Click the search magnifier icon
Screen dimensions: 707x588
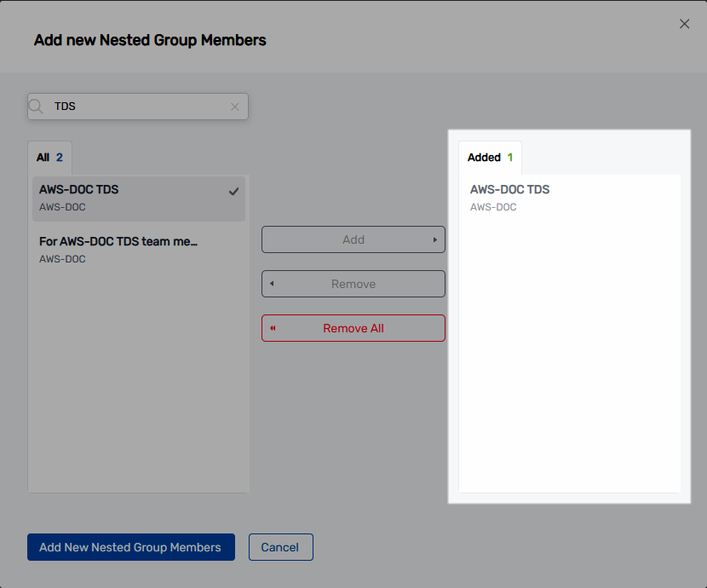tap(35, 106)
